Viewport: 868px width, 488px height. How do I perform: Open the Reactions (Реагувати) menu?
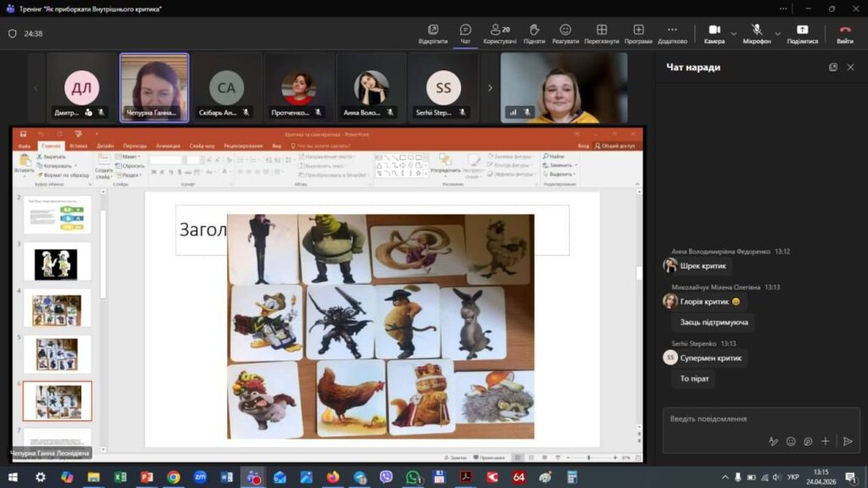565,34
